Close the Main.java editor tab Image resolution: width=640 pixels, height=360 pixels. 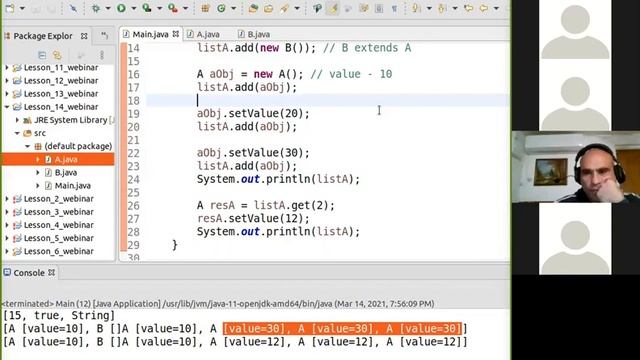coord(176,34)
